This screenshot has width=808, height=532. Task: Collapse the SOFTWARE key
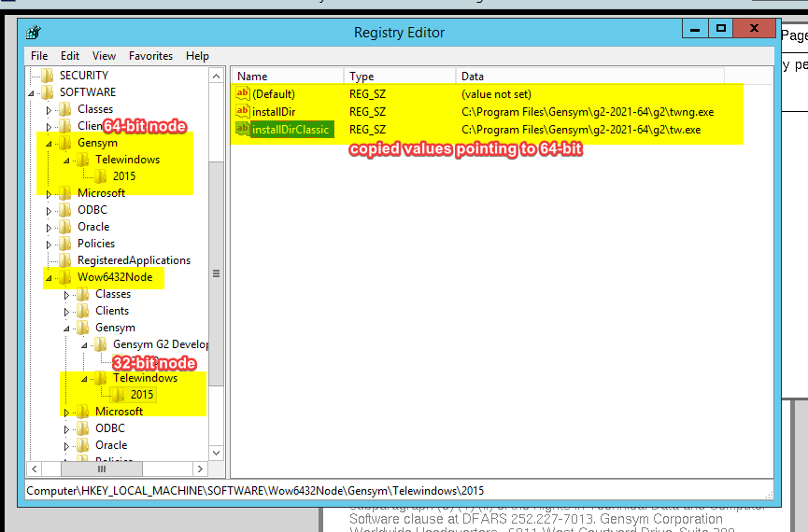(31, 93)
